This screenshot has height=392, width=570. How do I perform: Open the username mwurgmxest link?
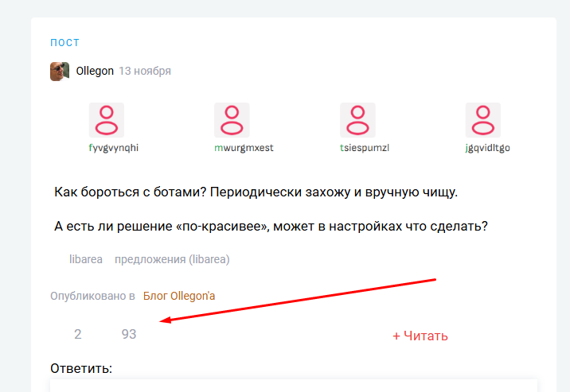click(232, 148)
